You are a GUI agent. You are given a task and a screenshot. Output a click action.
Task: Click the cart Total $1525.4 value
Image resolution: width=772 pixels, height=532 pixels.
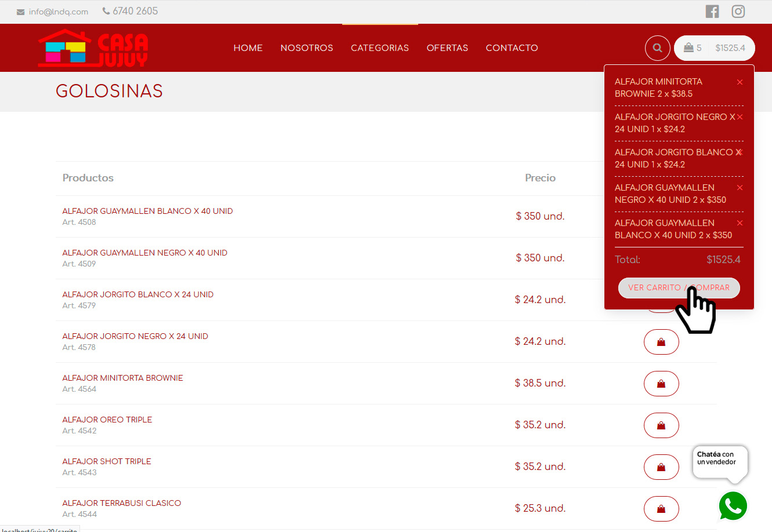pos(723,260)
